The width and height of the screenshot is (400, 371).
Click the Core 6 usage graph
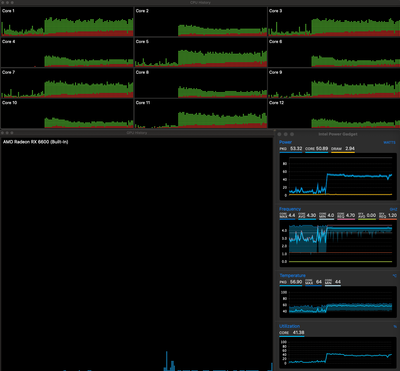[x=334, y=52]
